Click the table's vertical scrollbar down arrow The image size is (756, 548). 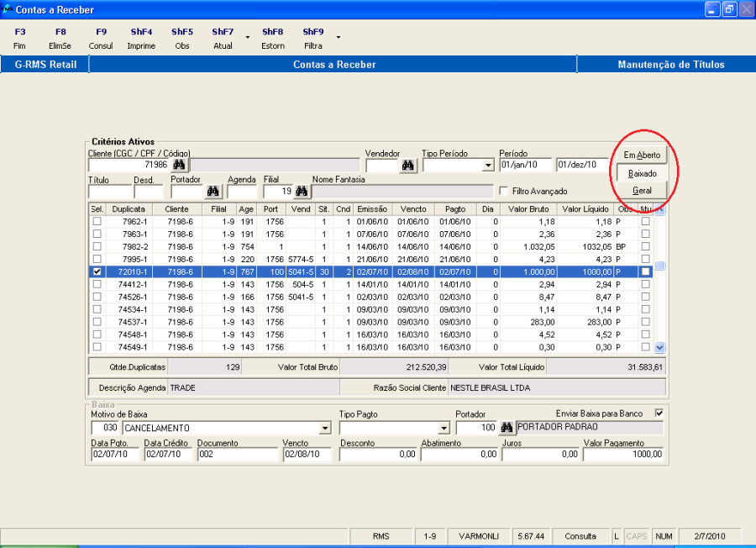(659, 346)
